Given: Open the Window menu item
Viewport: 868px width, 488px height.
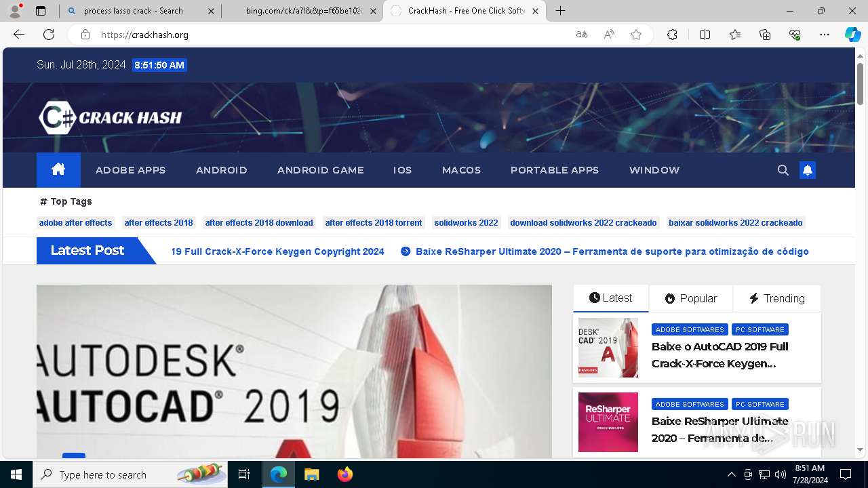Looking at the screenshot, I should [x=654, y=170].
